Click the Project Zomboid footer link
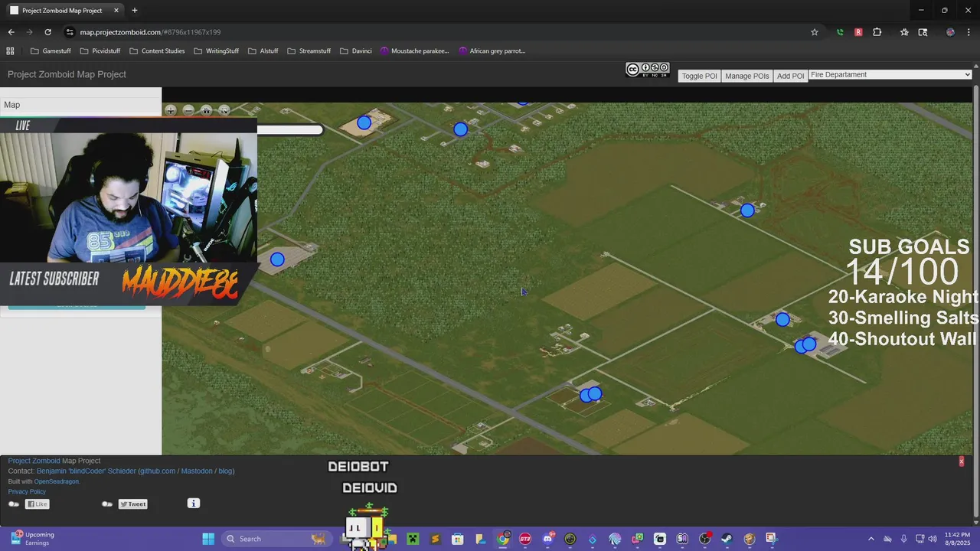The width and height of the screenshot is (980, 551). (x=34, y=461)
